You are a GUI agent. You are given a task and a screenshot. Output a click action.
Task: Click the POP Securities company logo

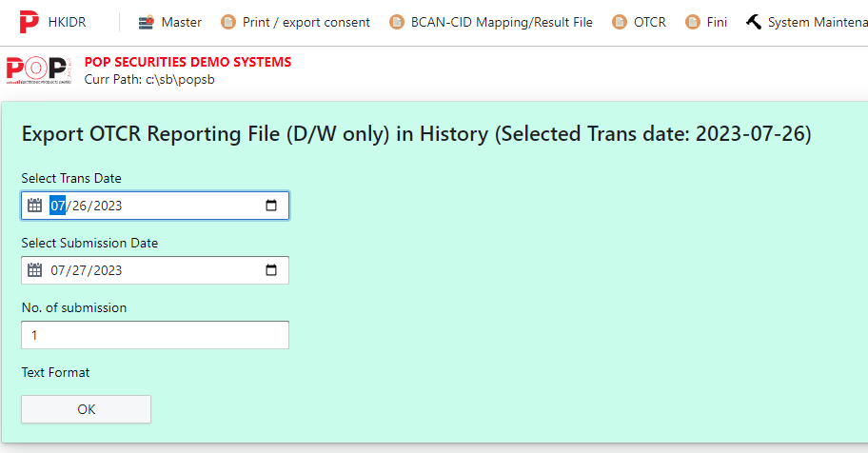coord(39,70)
